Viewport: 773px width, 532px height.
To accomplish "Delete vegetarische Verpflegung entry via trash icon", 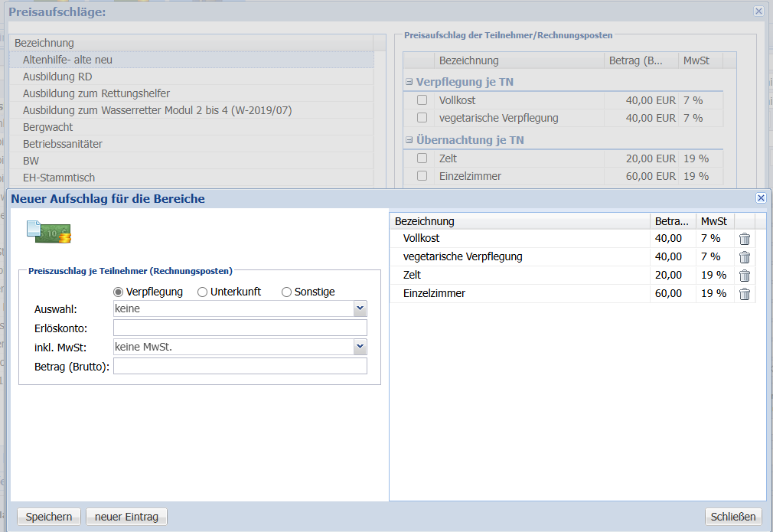I will pos(744,257).
